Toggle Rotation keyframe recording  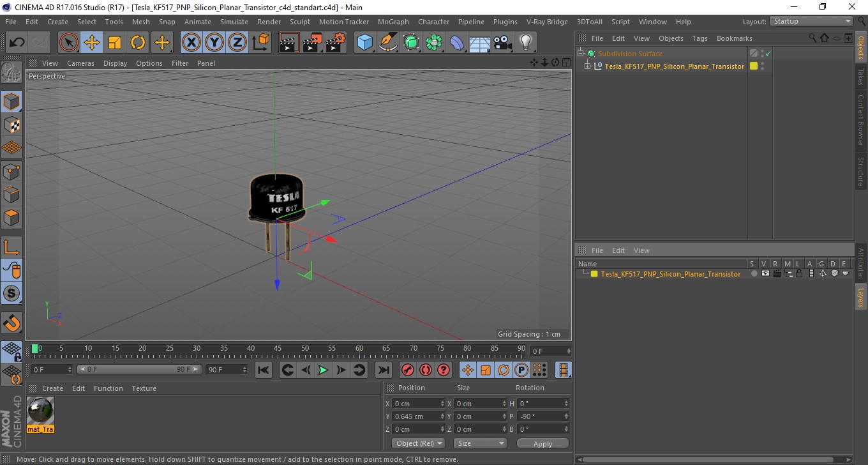(504, 370)
